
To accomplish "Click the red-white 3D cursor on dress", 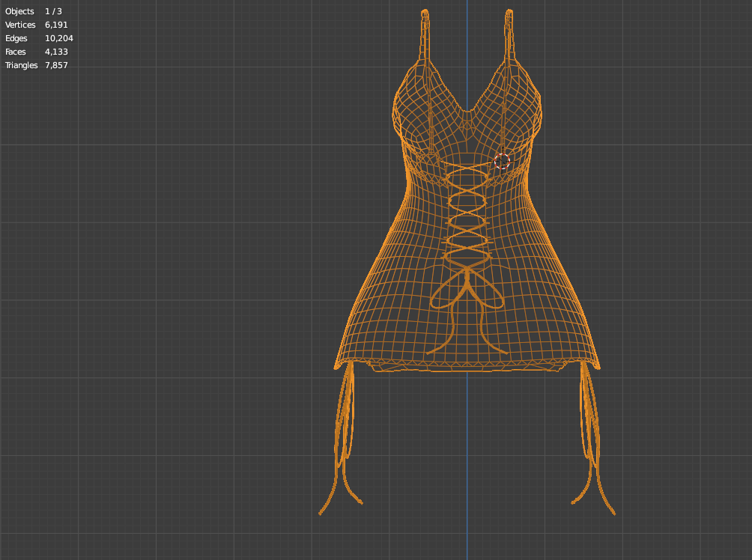I will coord(502,161).
